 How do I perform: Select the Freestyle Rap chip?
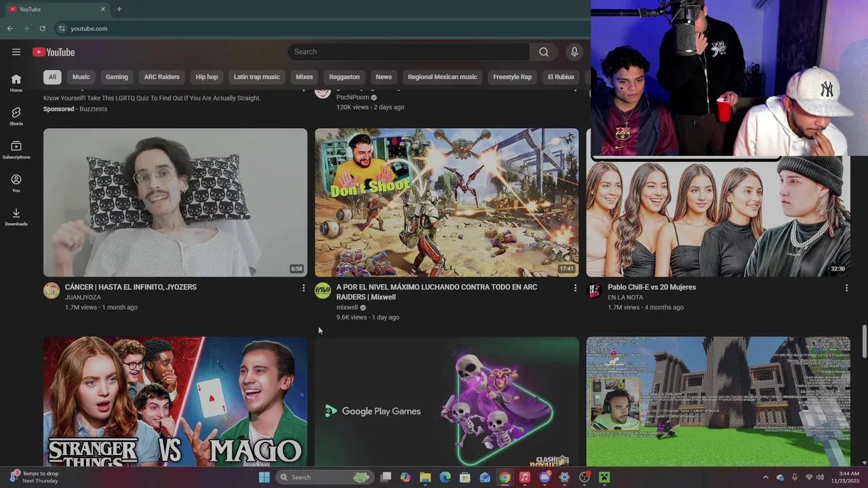(513, 77)
